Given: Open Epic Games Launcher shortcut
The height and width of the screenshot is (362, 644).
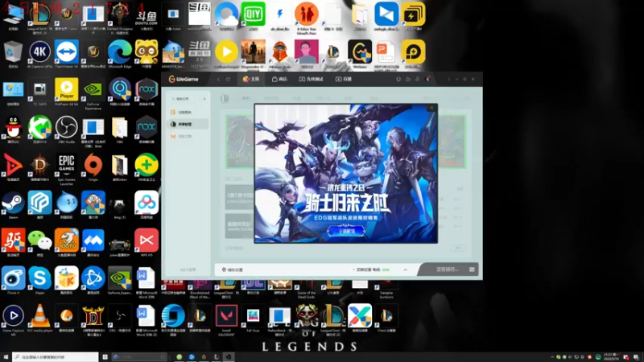Looking at the screenshot, I should (x=67, y=168).
